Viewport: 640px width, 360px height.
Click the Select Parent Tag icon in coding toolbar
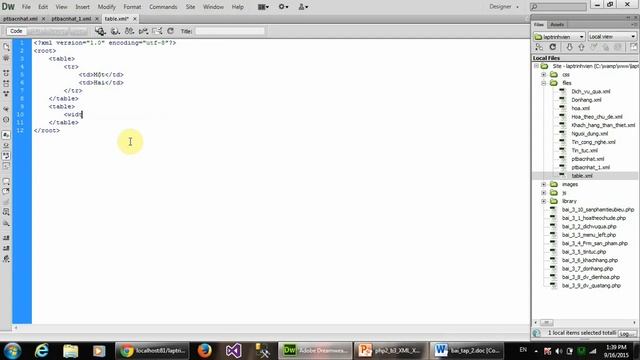(x=6, y=109)
